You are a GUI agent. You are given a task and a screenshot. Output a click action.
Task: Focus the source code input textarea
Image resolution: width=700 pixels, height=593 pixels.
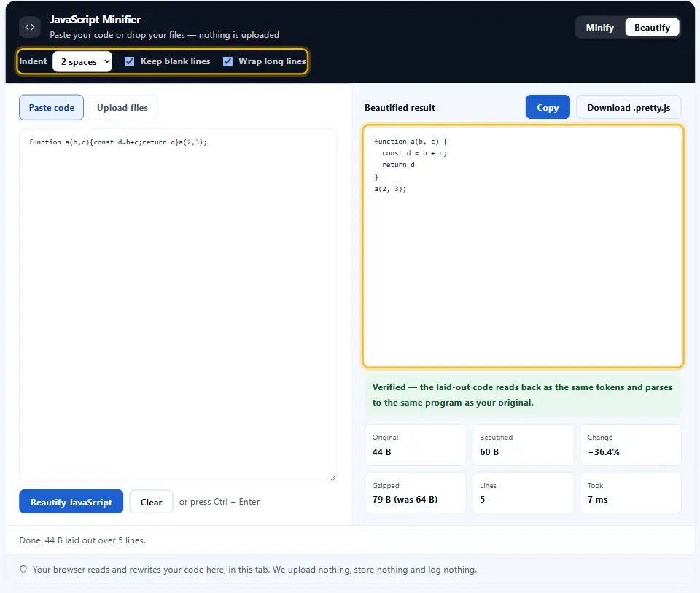[178, 305]
